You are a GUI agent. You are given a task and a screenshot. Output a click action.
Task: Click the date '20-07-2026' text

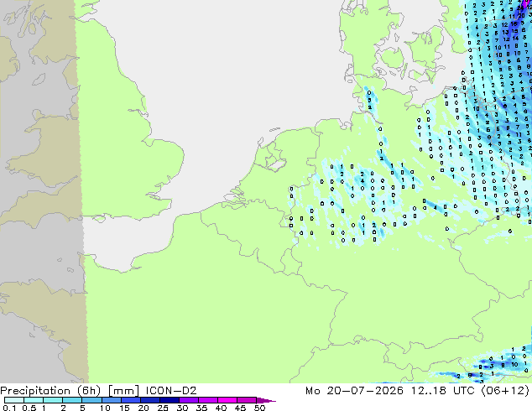(365, 391)
